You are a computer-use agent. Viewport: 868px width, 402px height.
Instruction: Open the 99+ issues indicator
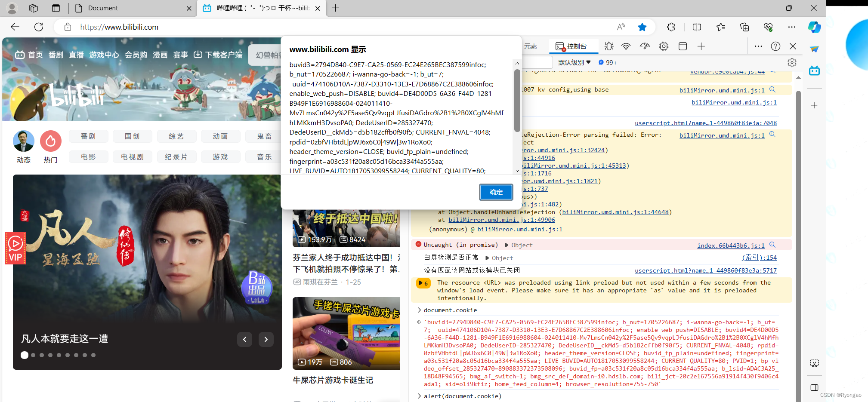pos(608,62)
